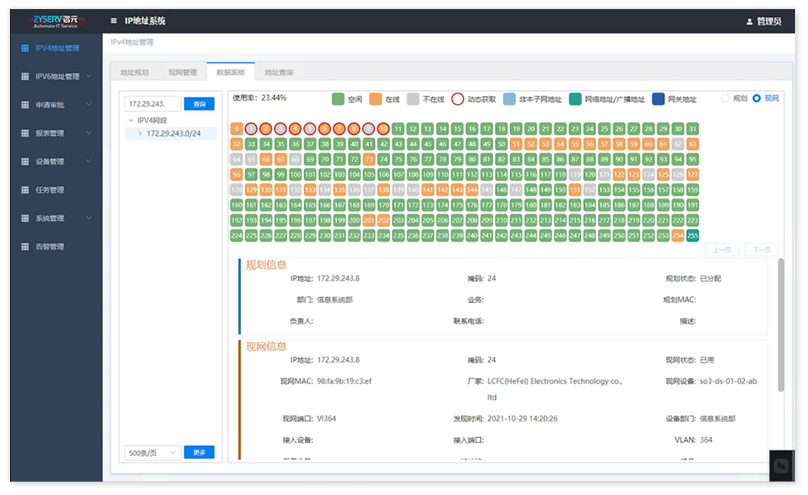Select the teal broadcast address cell 255

[692, 235]
